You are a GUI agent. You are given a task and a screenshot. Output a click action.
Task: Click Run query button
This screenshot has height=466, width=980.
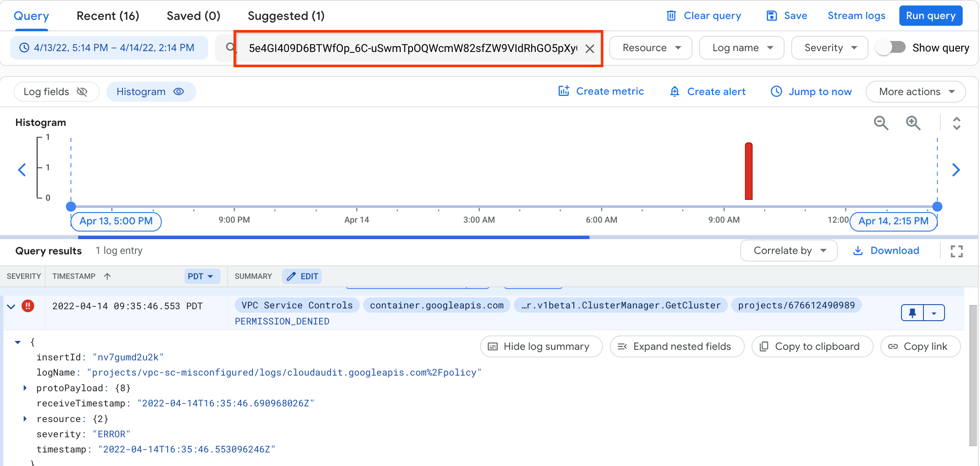point(931,16)
